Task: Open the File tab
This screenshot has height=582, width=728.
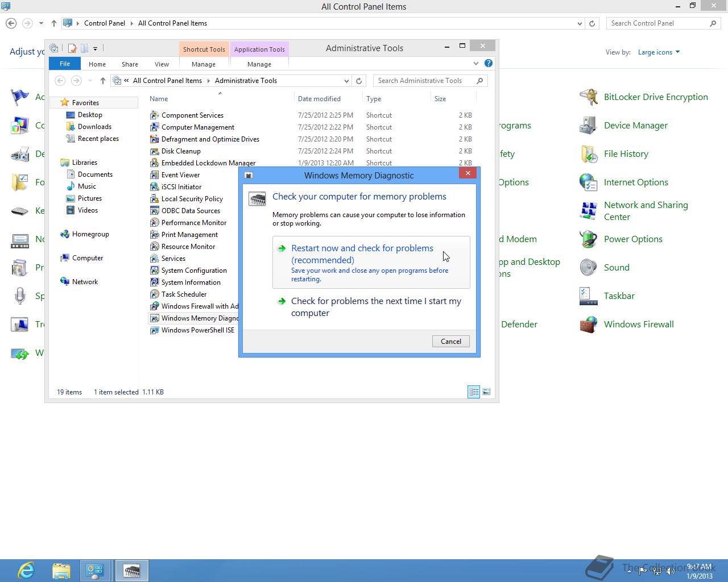Action: coord(65,64)
